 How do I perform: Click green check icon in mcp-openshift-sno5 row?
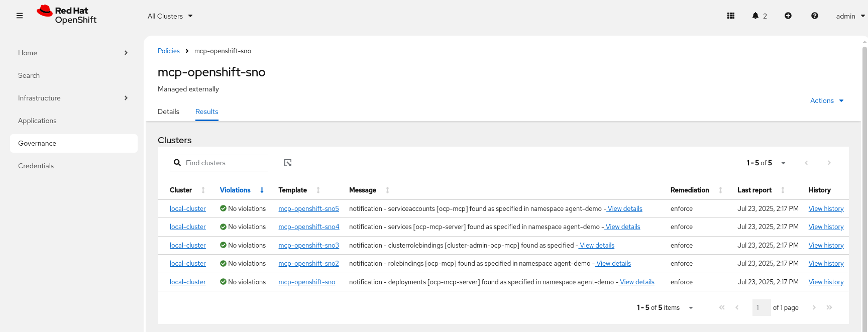(x=223, y=208)
